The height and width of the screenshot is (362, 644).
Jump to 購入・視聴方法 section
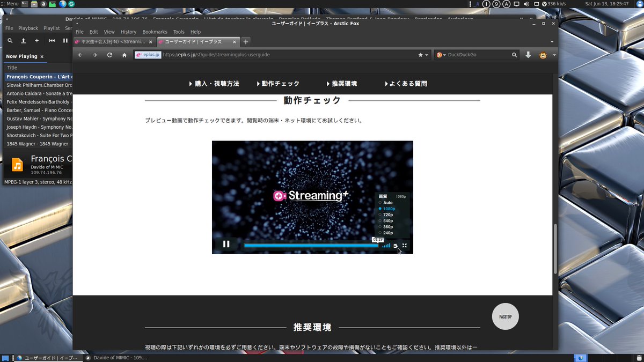click(214, 84)
